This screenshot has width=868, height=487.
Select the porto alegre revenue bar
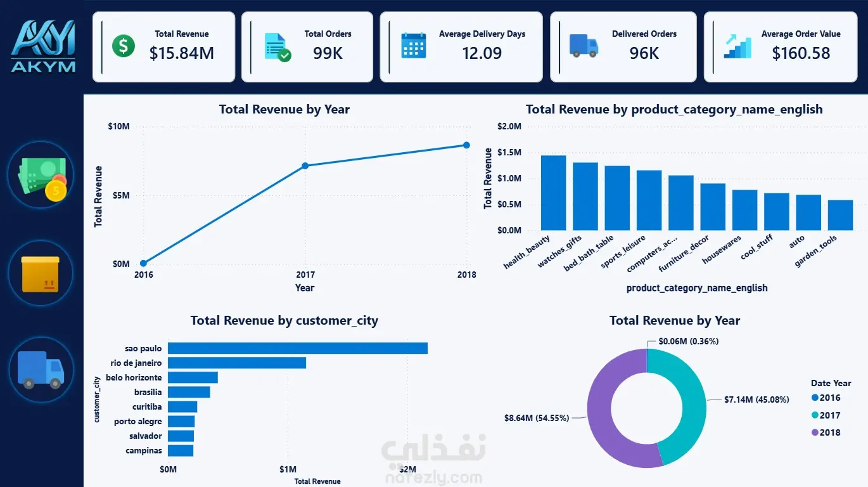point(181,421)
